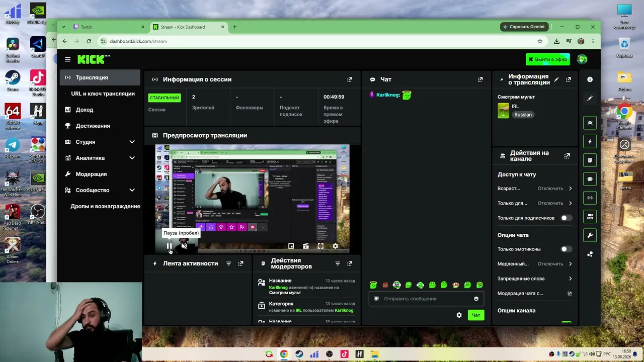This screenshot has height=362, width=644.
Task: Open the emoji picker in message box
Action: point(476,299)
